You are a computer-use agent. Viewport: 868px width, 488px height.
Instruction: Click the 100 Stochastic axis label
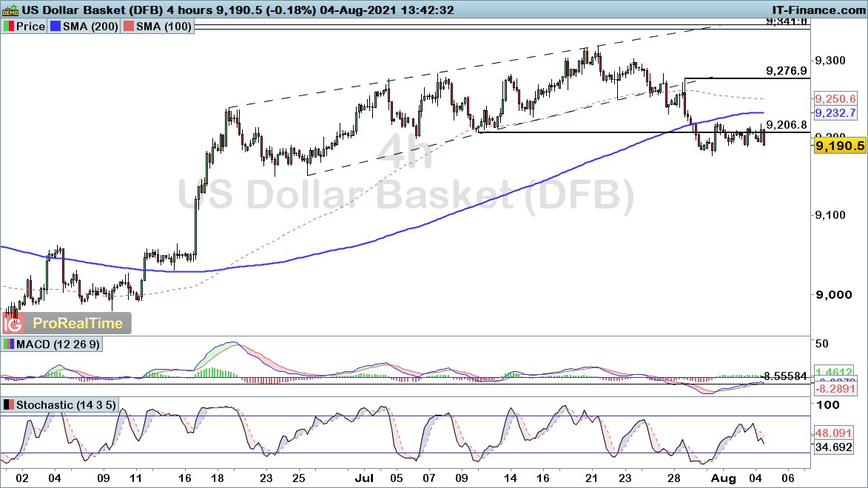tap(828, 405)
